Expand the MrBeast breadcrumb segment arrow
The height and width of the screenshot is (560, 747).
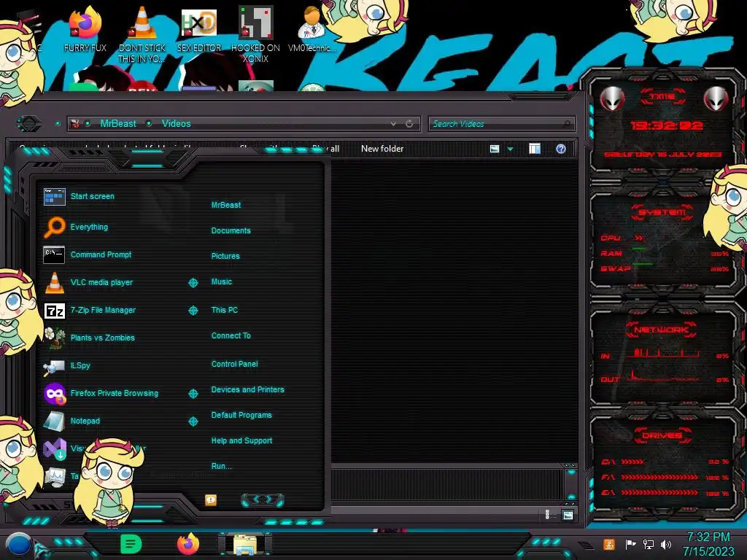(x=149, y=124)
